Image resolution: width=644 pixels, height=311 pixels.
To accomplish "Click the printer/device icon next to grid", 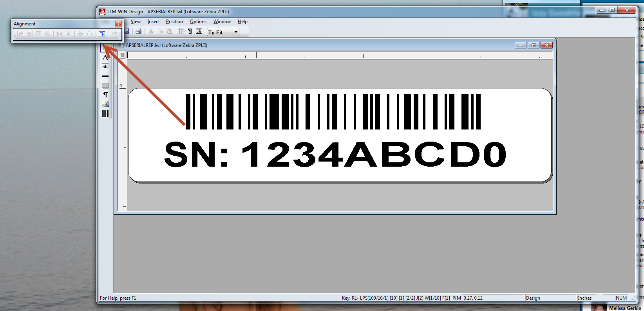I will click(190, 31).
